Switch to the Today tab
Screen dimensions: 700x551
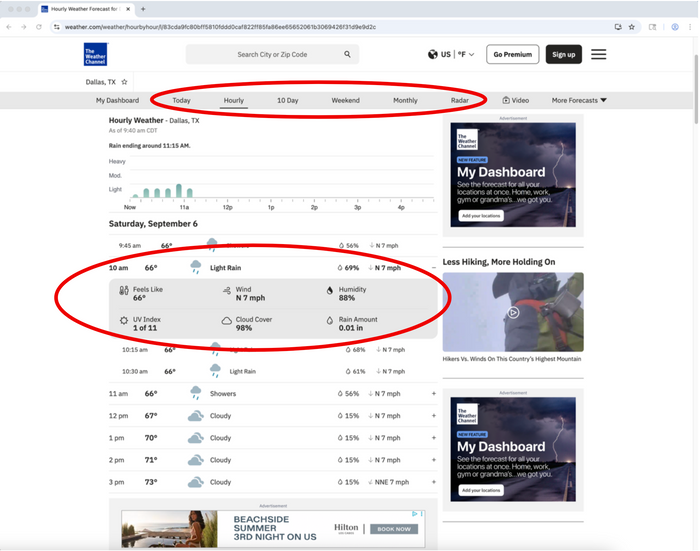(x=181, y=100)
